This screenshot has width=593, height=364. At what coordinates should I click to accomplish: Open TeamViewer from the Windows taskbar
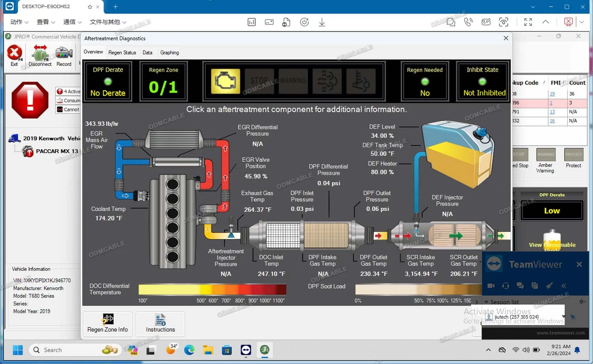coord(246,350)
